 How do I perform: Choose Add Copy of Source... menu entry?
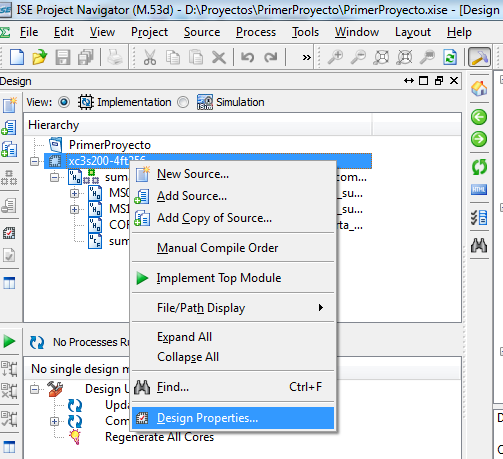coord(233,218)
